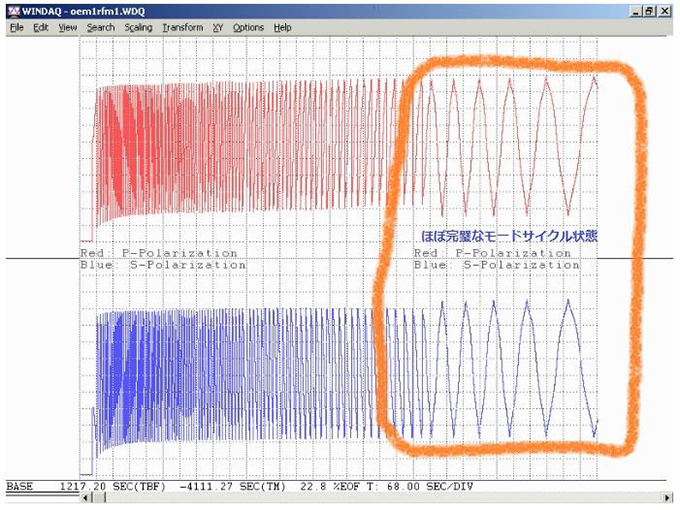This screenshot has height=510, width=680.
Task: Open the View menu
Action: [68, 27]
